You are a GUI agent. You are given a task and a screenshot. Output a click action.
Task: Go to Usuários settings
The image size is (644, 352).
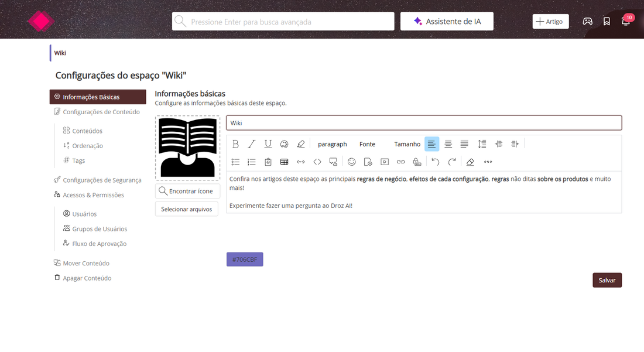click(x=80, y=214)
